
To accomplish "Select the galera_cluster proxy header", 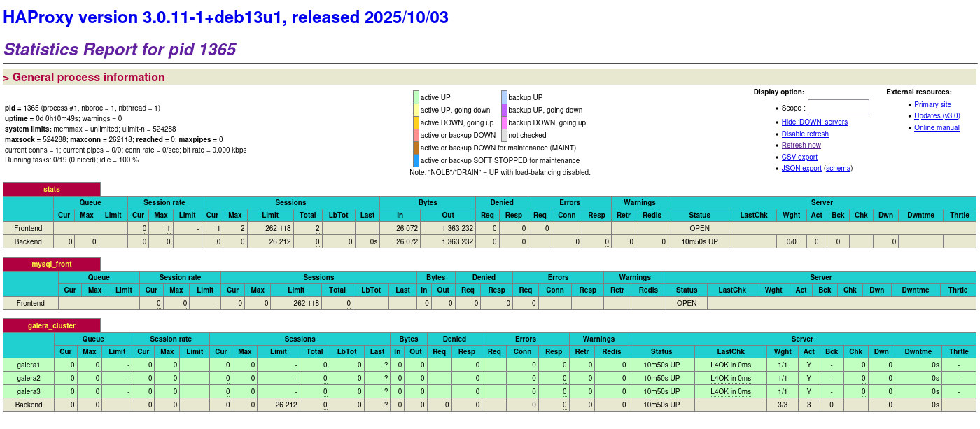I will click(x=52, y=325).
